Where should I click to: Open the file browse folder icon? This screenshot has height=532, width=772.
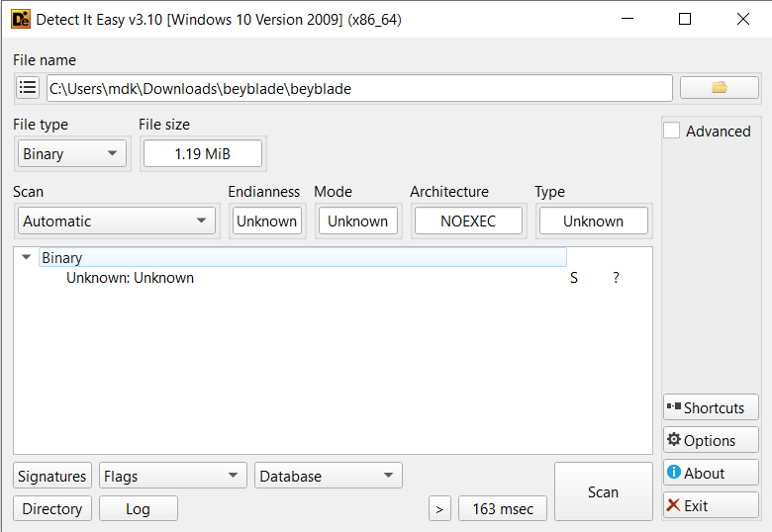coord(719,88)
